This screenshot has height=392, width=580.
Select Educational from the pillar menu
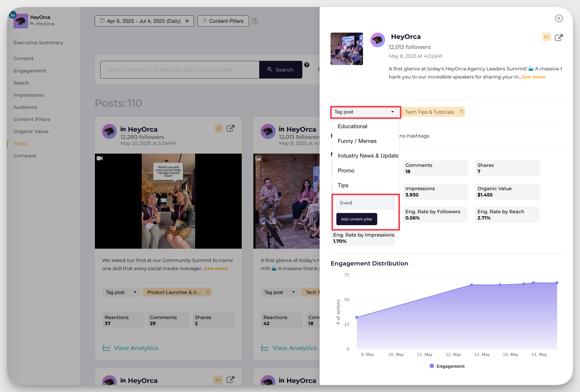coord(352,126)
